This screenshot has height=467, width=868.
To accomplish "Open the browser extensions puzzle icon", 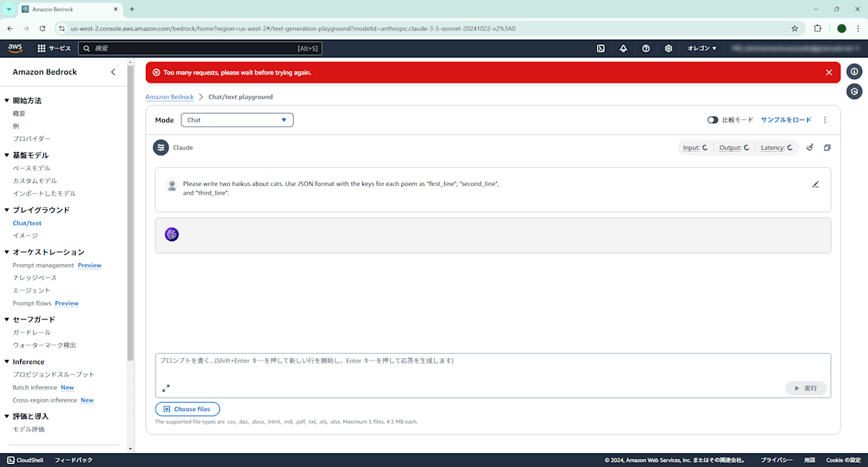I will 817,28.
